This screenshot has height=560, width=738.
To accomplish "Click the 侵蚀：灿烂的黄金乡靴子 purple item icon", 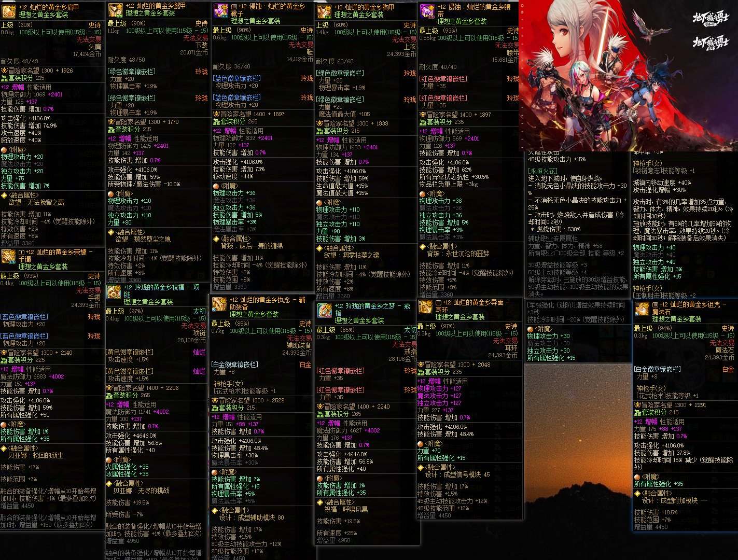I will [221, 10].
